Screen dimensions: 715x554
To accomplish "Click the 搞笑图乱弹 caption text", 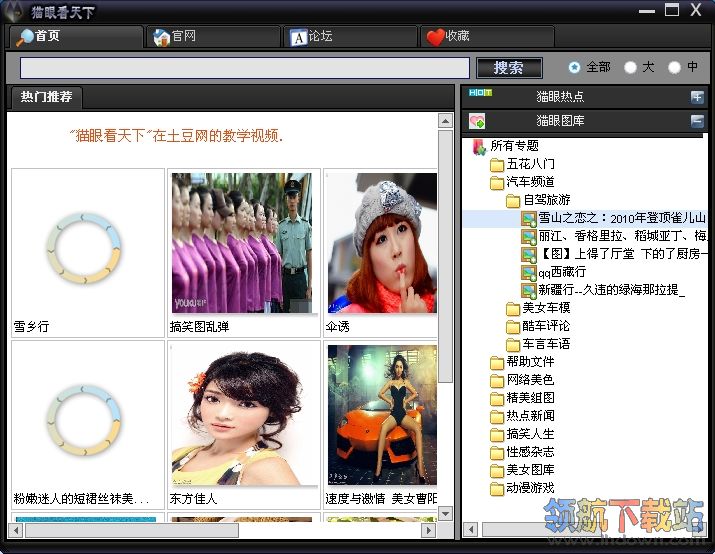I will 199,326.
